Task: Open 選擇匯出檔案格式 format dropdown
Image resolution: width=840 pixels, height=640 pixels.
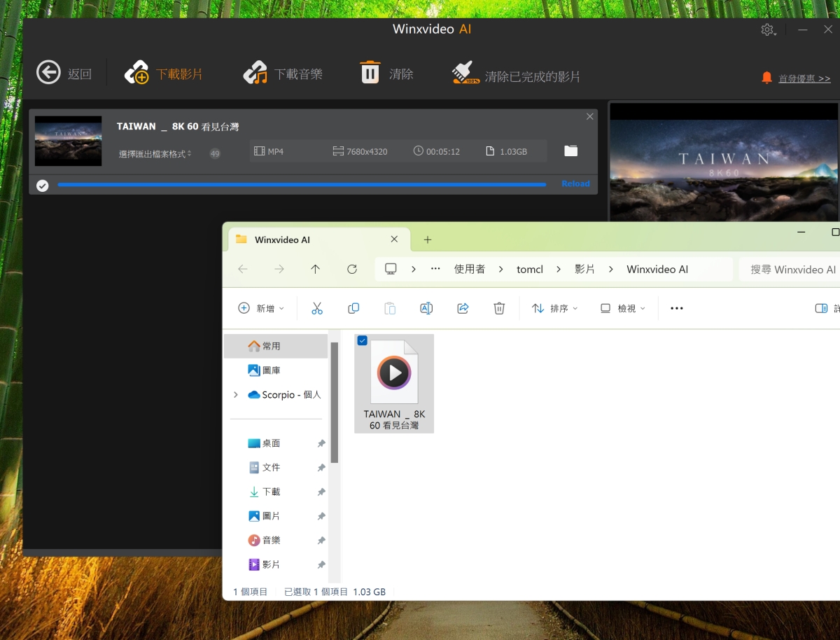Action: (x=155, y=153)
